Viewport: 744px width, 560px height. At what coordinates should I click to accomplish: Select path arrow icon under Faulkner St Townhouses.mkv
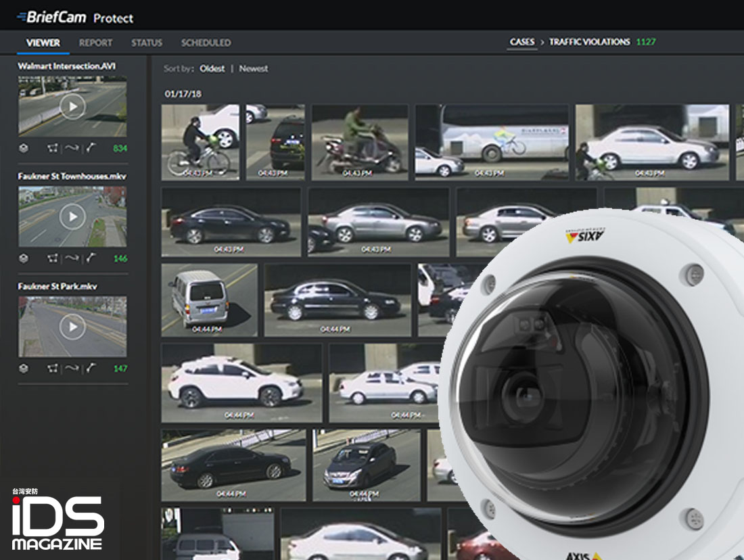pos(72,258)
